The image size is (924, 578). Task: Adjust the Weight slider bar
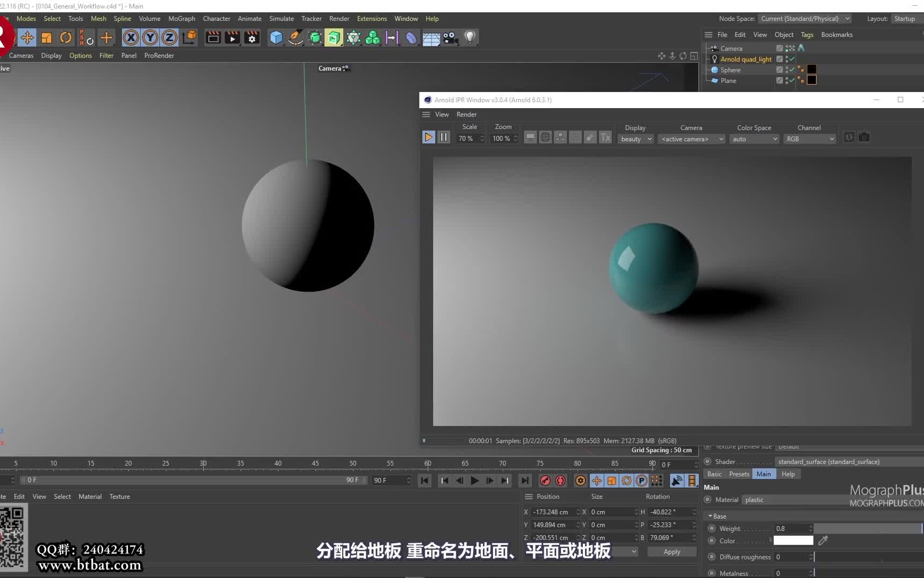pos(868,529)
